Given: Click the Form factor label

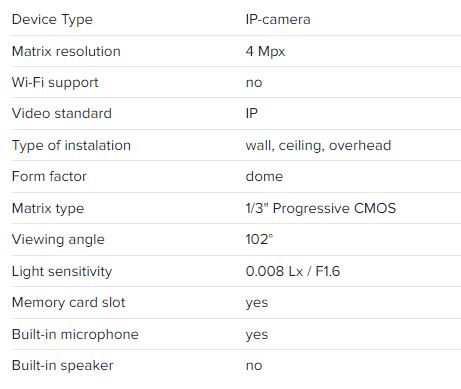Looking at the screenshot, I should click(49, 176).
